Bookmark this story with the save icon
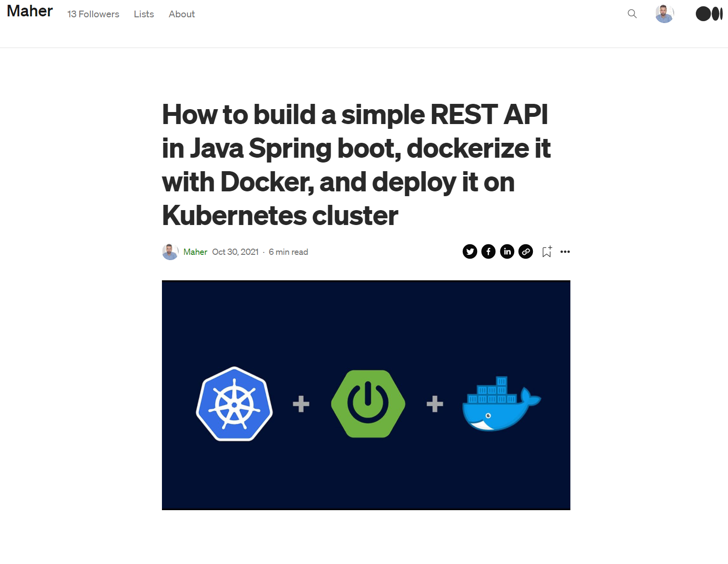The width and height of the screenshot is (728, 564). click(x=547, y=251)
